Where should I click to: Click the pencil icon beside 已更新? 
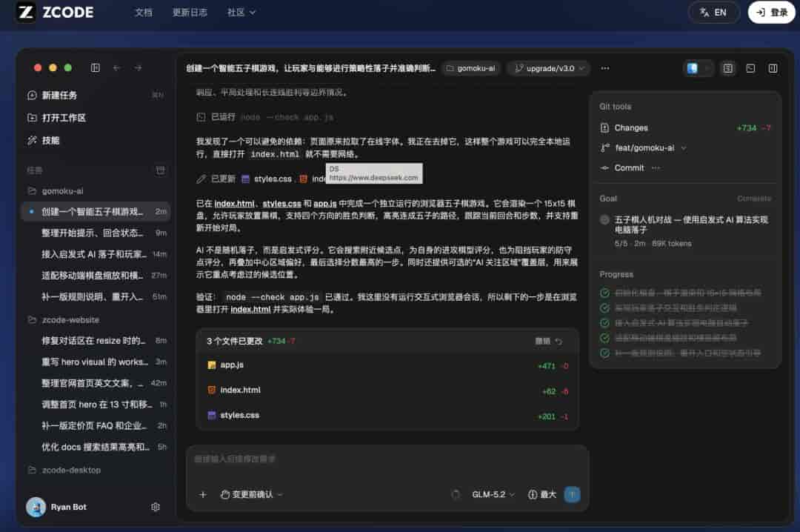point(201,179)
